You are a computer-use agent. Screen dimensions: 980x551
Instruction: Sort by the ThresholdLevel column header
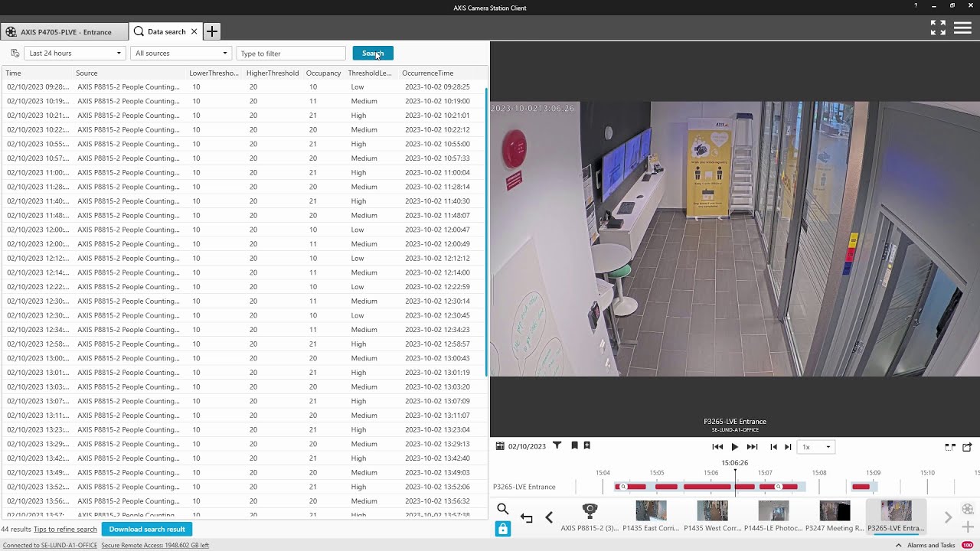[370, 73]
